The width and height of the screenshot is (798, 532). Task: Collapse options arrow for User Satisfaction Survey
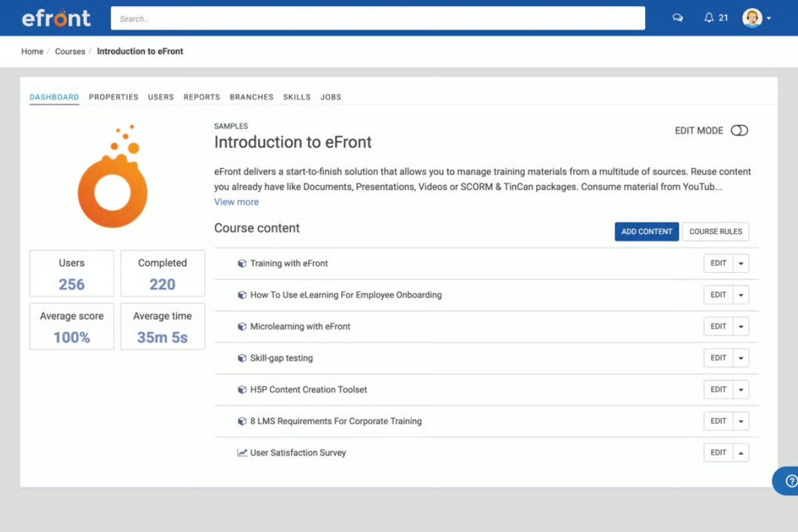click(741, 453)
